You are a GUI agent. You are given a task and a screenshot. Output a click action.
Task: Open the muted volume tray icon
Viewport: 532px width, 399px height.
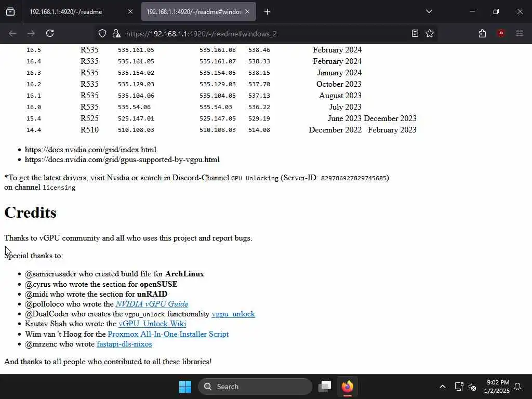click(x=472, y=387)
